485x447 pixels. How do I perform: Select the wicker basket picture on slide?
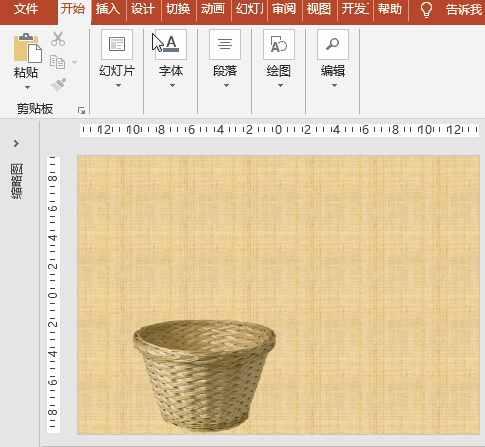click(204, 376)
